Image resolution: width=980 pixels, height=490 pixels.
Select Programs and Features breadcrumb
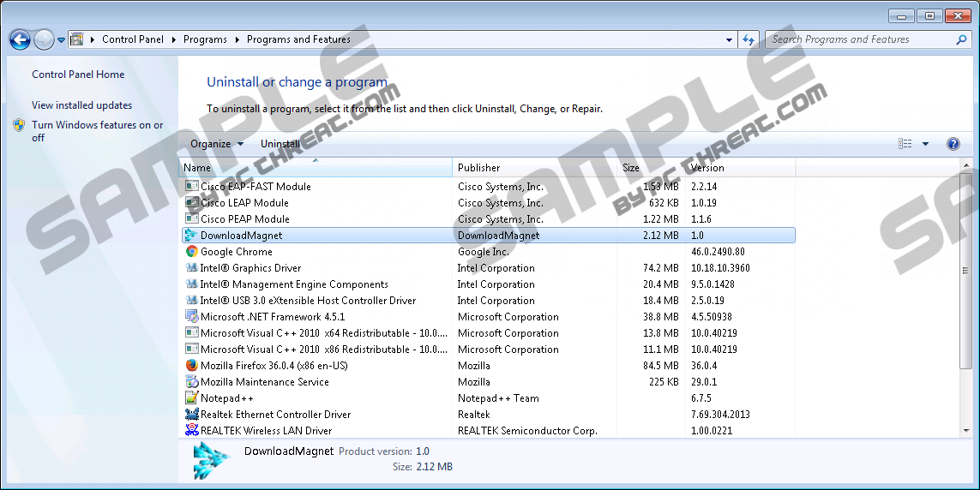(298, 39)
